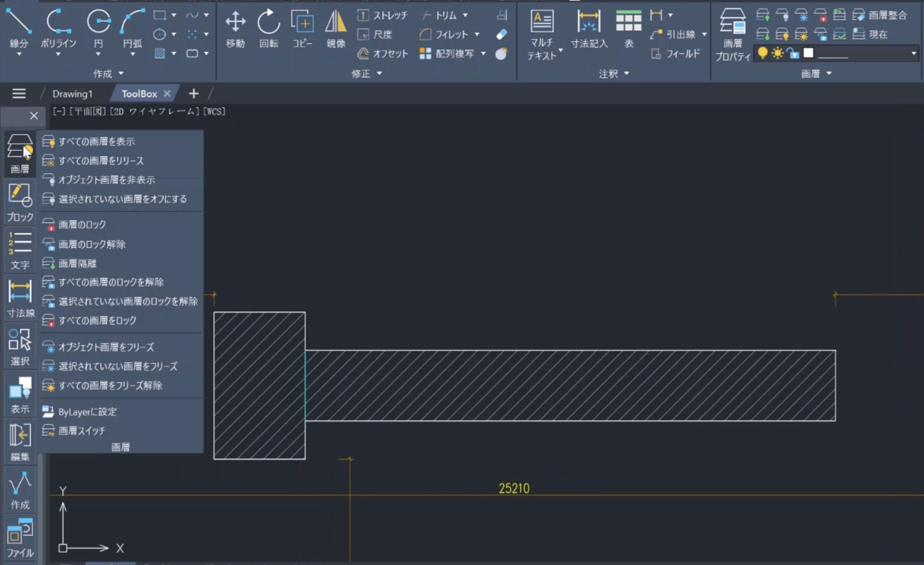Click the 画層整合 layer match button
Viewport: 924px width, 565px height.
coord(880,15)
